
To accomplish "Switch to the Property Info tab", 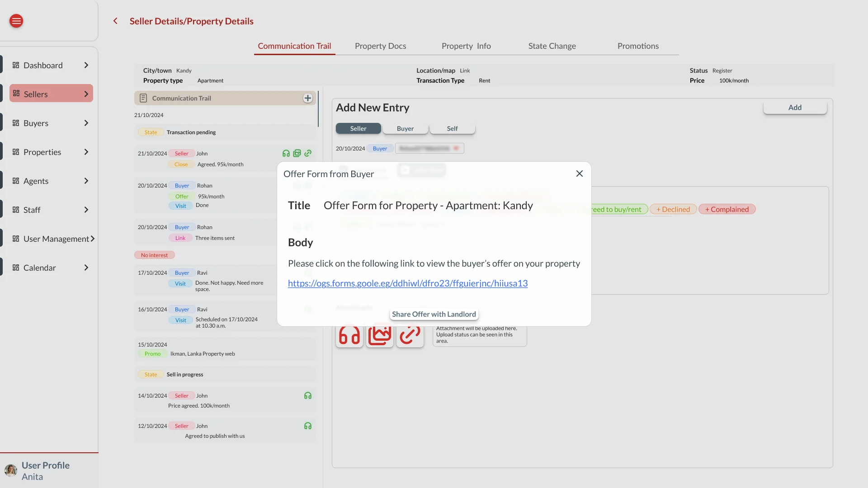I will (466, 46).
